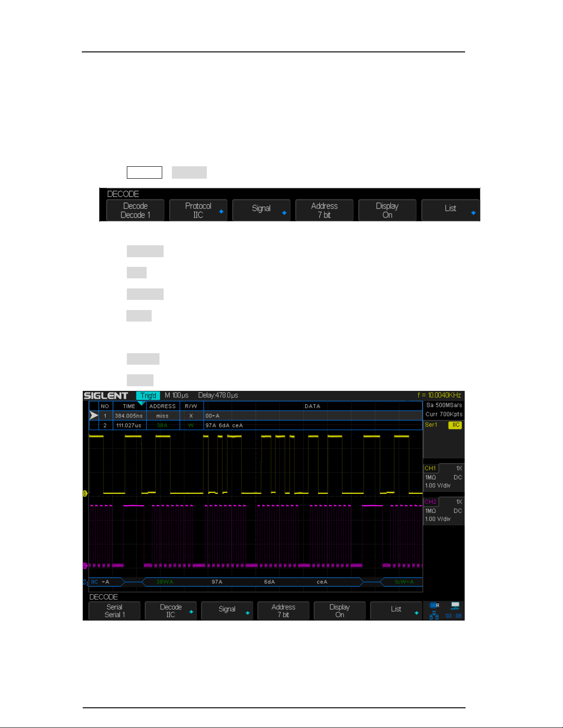Click the USB flash drive status icon
This screenshot has width=563, height=728.
click(434, 605)
